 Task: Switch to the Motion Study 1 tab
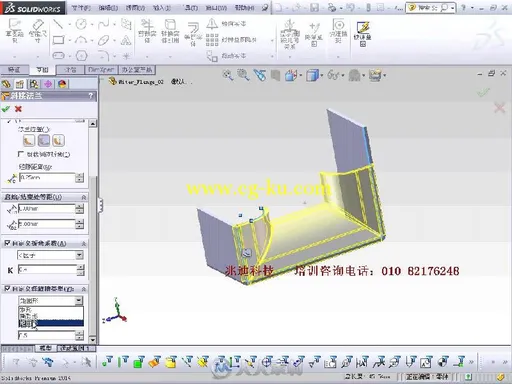[76, 348]
